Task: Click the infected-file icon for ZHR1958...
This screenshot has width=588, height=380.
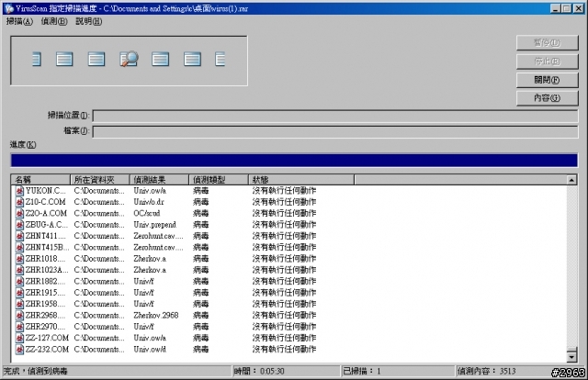Action: coord(19,304)
